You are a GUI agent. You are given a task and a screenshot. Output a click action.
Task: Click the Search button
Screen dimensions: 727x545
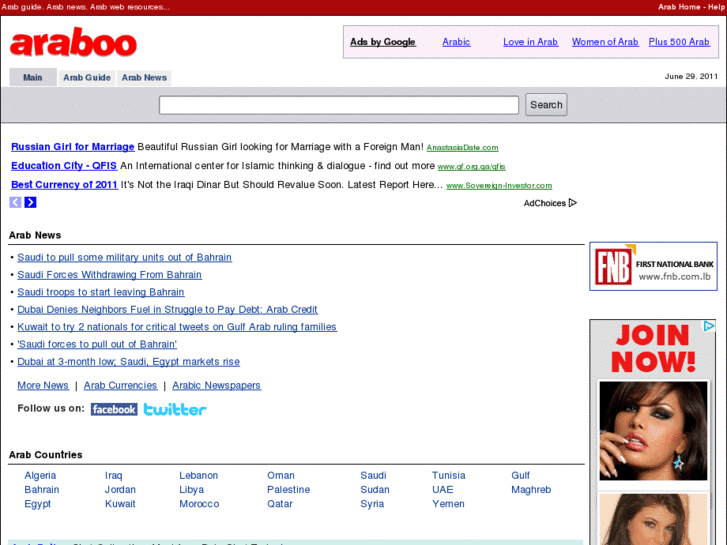coord(546,105)
